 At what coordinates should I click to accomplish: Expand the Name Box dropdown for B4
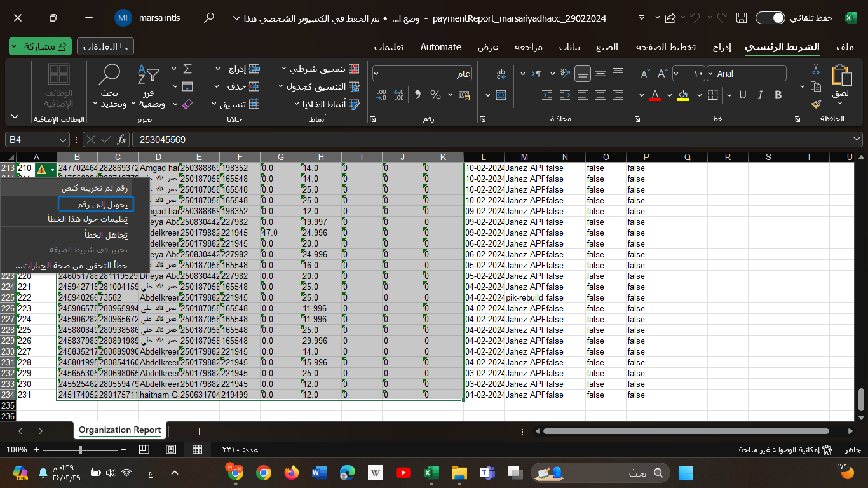[x=63, y=139]
